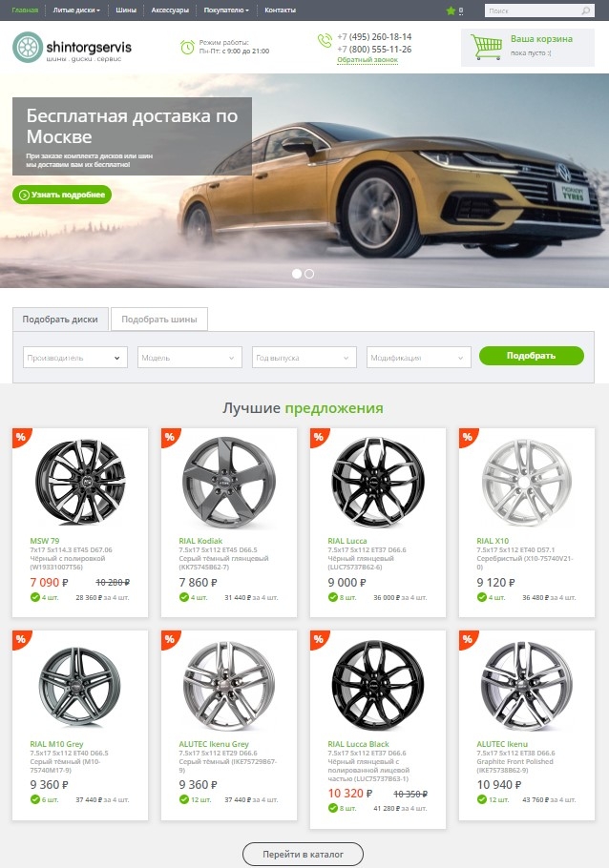Click the discount badge on ALUTEC Ikenu Grey card
609x868 pixels.
coord(170,639)
